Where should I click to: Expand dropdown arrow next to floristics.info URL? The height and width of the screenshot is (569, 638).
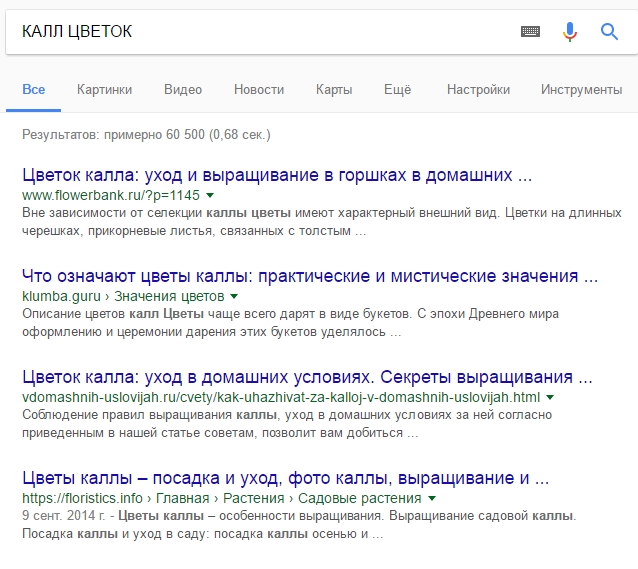432,498
